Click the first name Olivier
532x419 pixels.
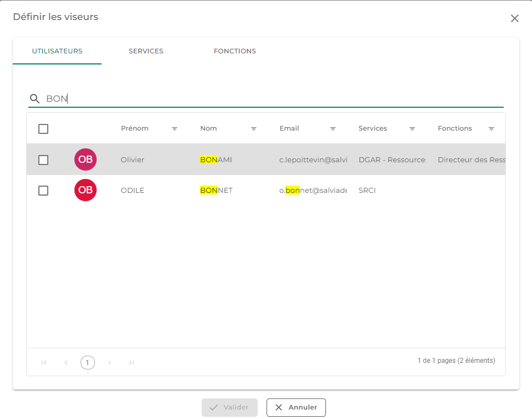(132, 159)
